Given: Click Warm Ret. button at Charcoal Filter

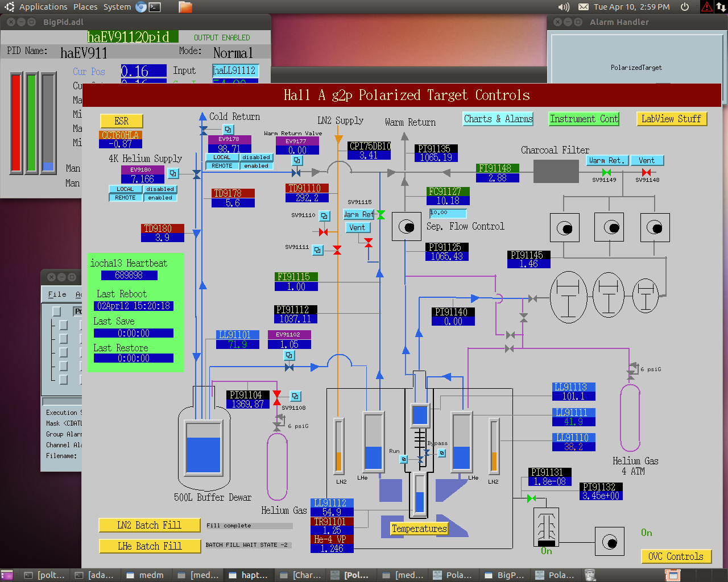Looking at the screenshot, I should coord(606,160).
